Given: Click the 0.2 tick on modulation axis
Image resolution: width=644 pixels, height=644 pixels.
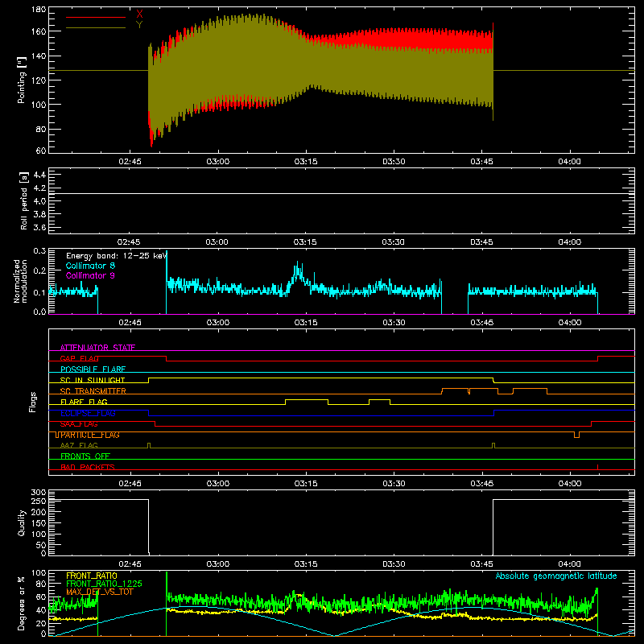Looking at the screenshot, I should pyautogui.click(x=39, y=271).
